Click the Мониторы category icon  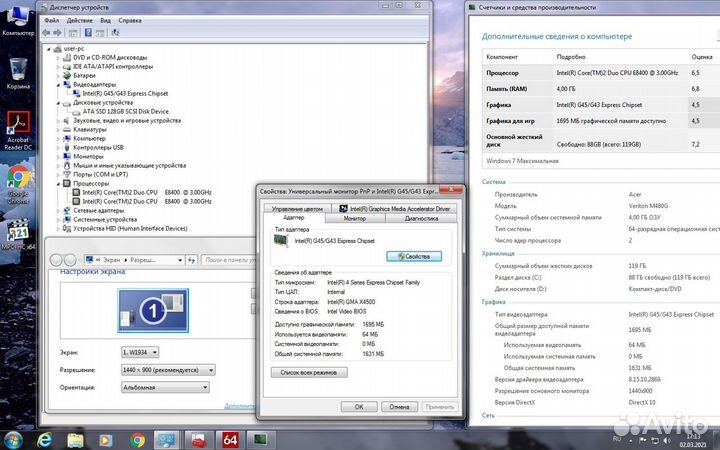67,157
